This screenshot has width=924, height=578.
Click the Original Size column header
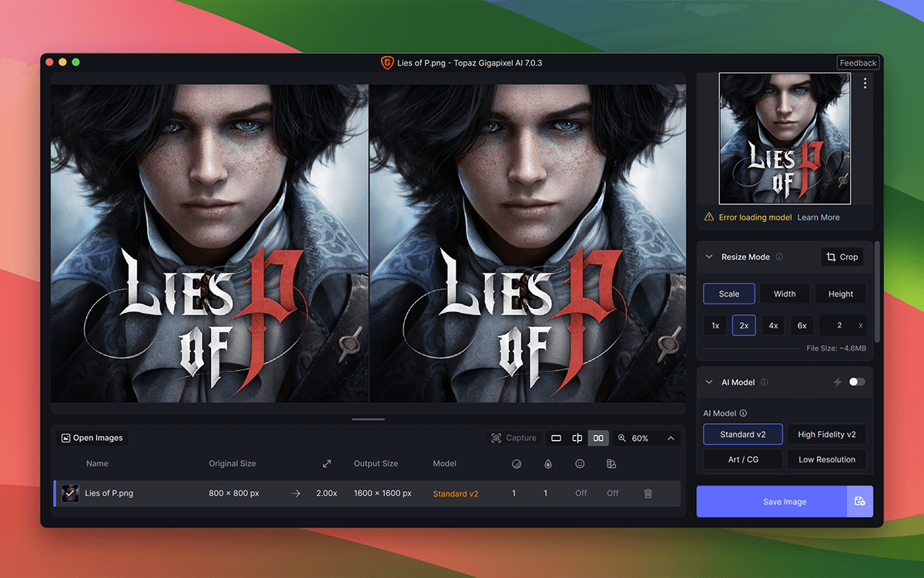coord(233,464)
